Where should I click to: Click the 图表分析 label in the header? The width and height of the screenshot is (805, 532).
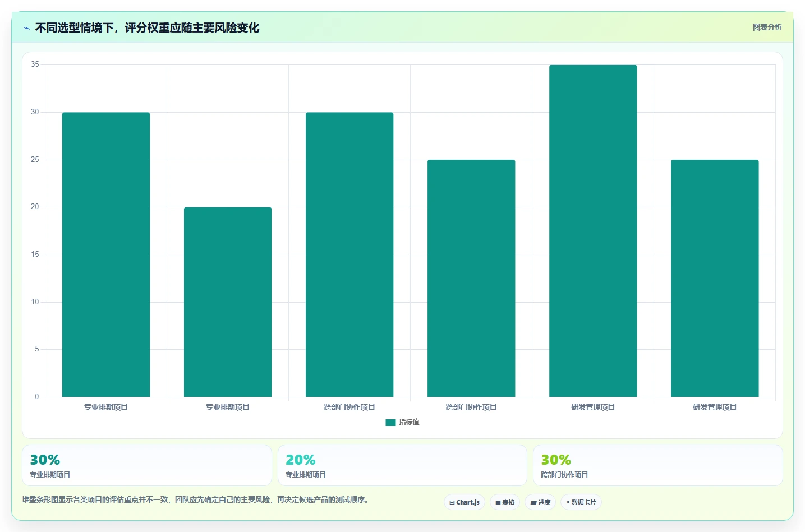(x=767, y=27)
